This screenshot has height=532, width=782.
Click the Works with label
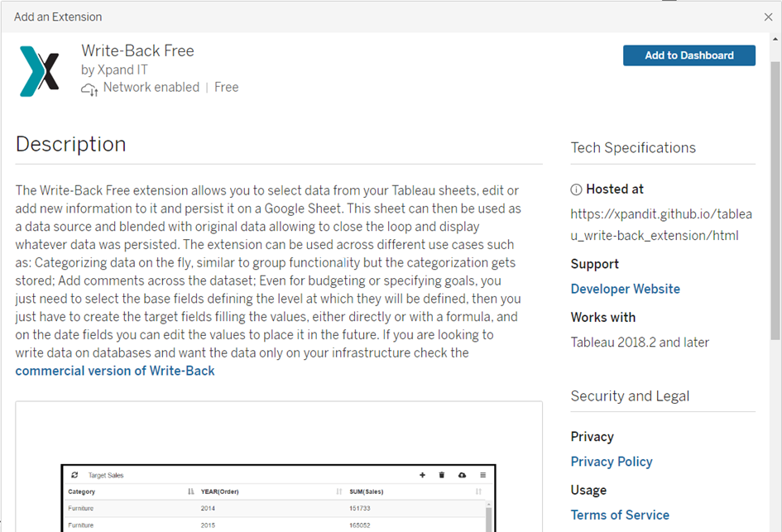[x=603, y=318]
